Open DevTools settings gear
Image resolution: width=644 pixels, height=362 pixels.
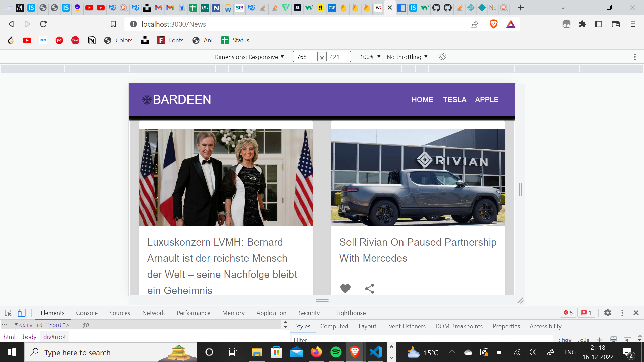pyautogui.click(x=608, y=313)
